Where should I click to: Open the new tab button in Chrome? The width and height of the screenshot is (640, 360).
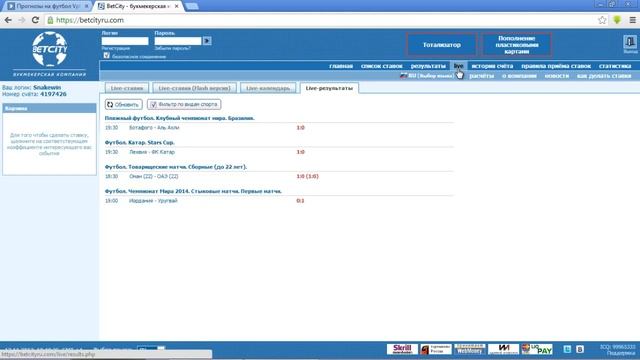point(191,6)
